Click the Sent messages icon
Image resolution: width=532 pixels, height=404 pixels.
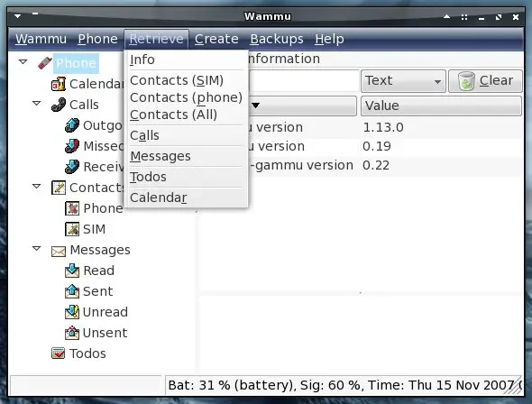coord(72,291)
